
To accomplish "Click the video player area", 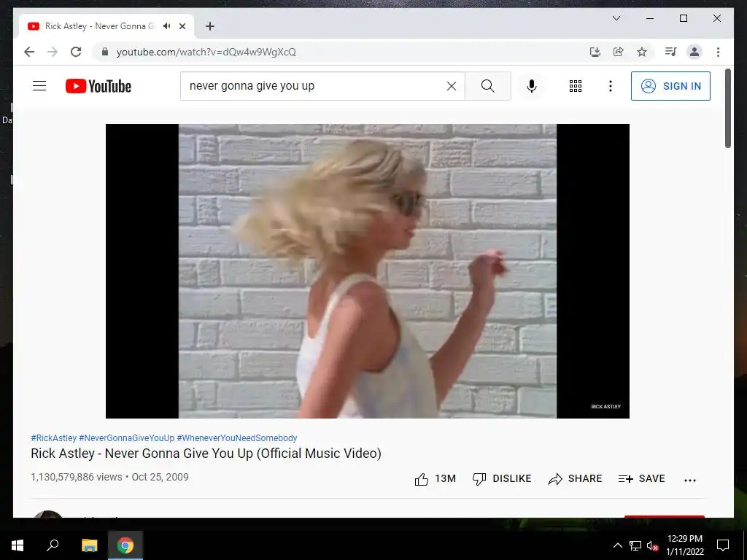I will [x=368, y=271].
